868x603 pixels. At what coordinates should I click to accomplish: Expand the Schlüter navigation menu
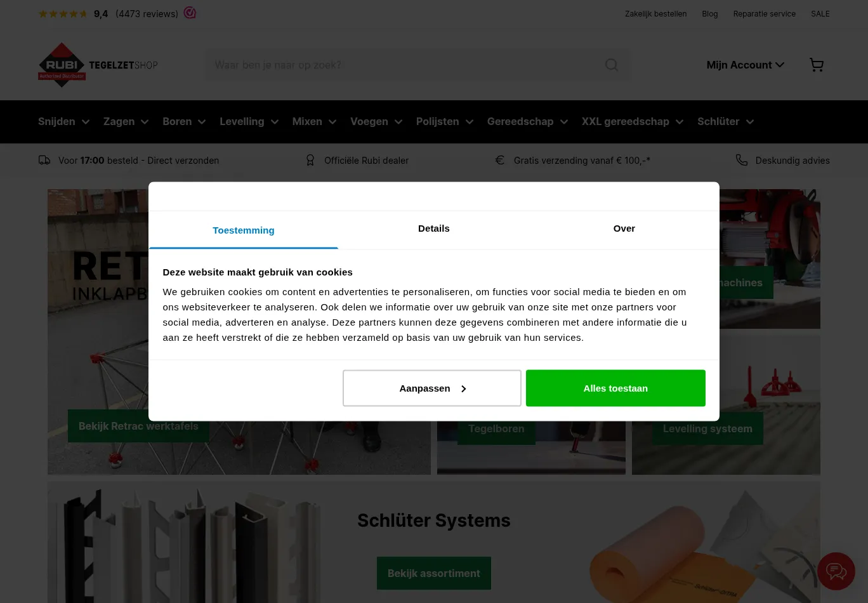click(x=725, y=121)
